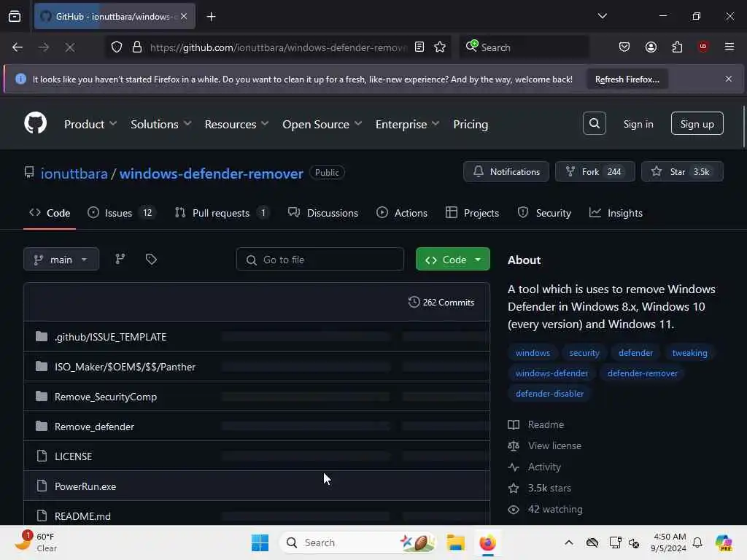Viewport: 747px width, 560px height.
Task: Open notification bell in system tray
Action: (697, 542)
